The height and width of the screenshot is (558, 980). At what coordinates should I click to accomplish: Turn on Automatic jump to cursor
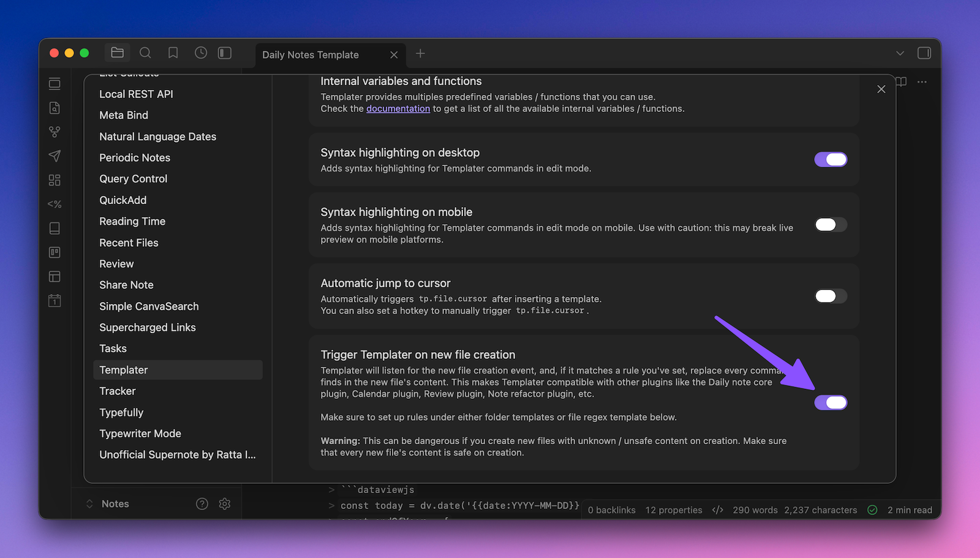pyautogui.click(x=831, y=296)
